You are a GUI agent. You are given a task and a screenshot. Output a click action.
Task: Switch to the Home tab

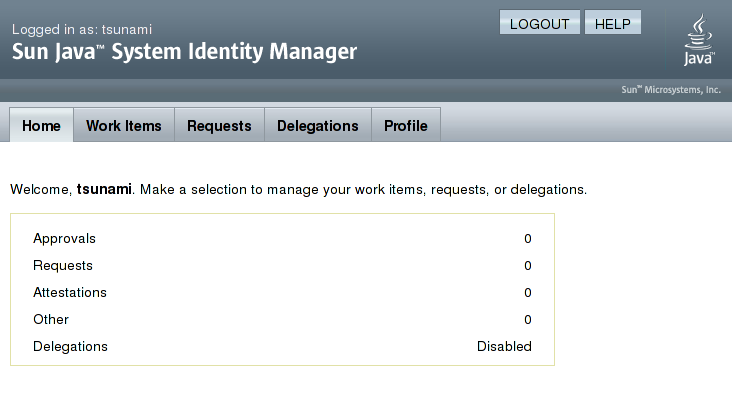pos(41,125)
